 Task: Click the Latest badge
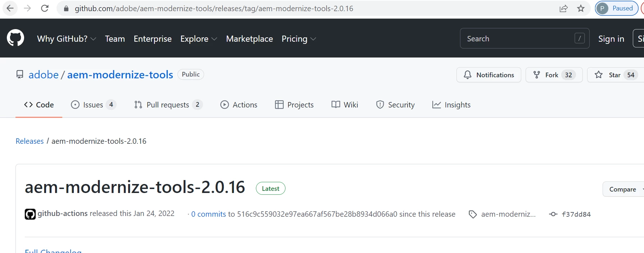coord(271,188)
